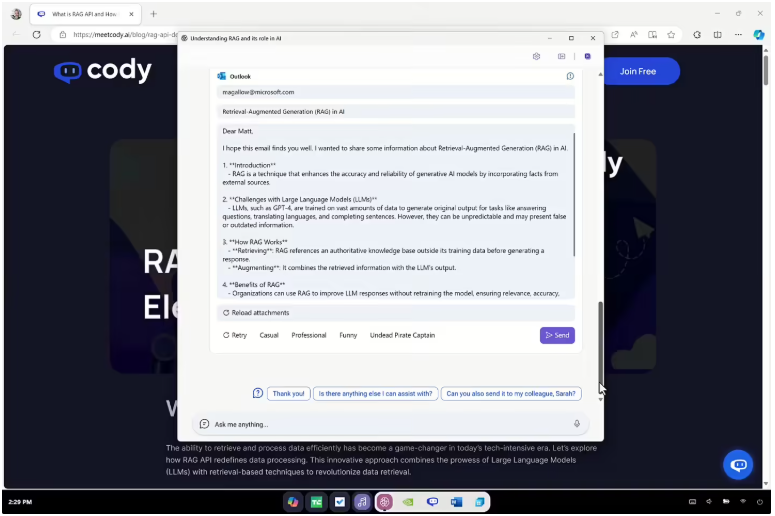Open the pink brain assistant app in taskbar
The image size is (775, 516).
385,502
